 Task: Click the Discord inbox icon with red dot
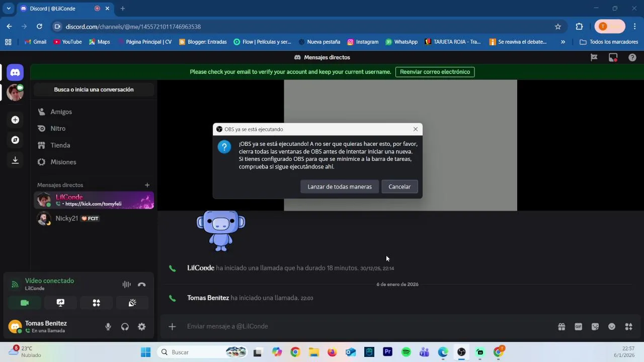click(613, 57)
